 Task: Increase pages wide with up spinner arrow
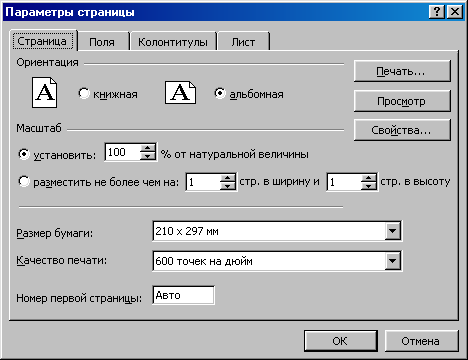click(x=228, y=177)
